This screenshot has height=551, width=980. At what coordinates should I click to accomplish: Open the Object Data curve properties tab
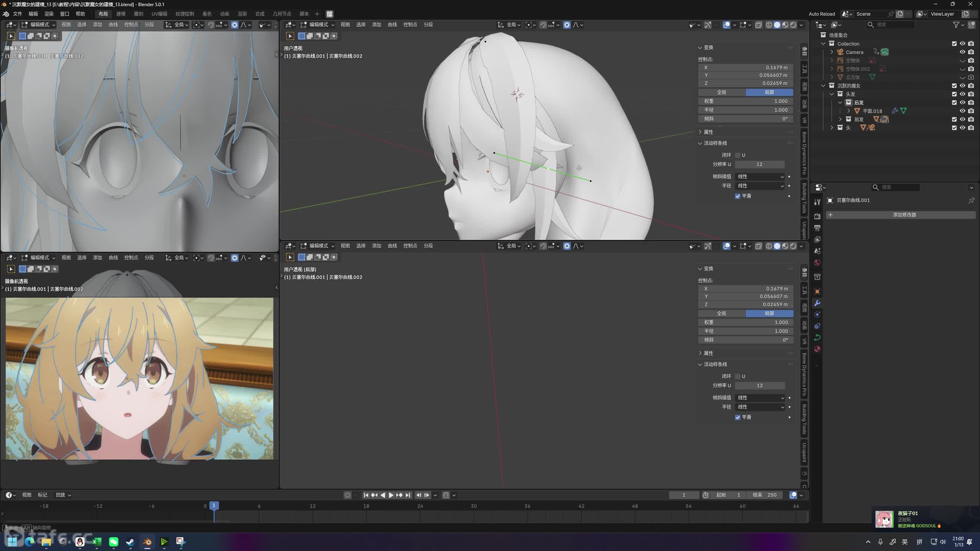(x=817, y=337)
